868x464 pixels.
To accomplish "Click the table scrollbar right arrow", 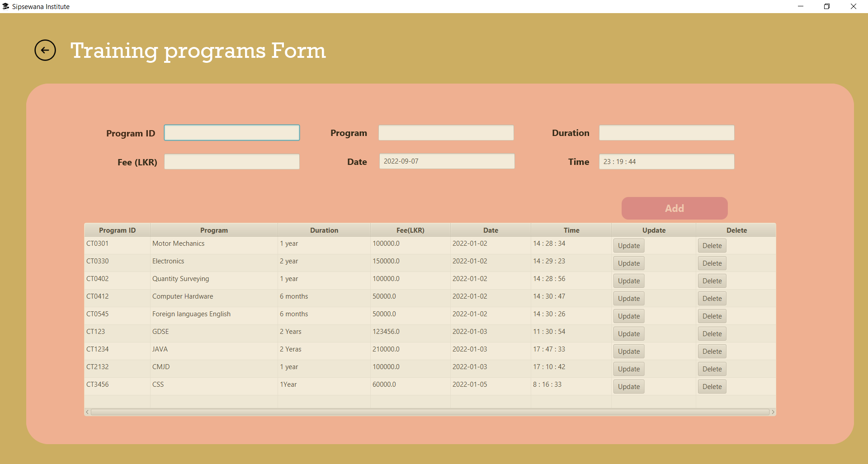I will pyautogui.click(x=773, y=412).
